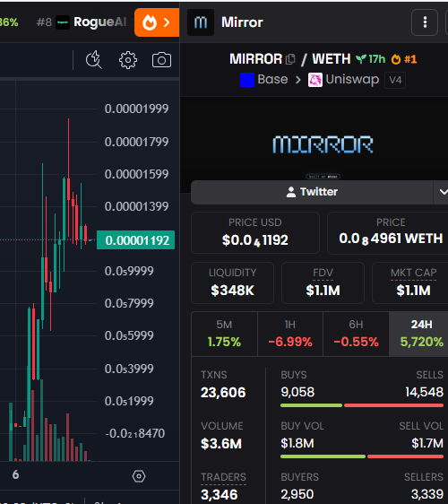The height and width of the screenshot is (504, 448).
Task: Click the BUYS count 9,058
Action: click(x=297, y=392)
